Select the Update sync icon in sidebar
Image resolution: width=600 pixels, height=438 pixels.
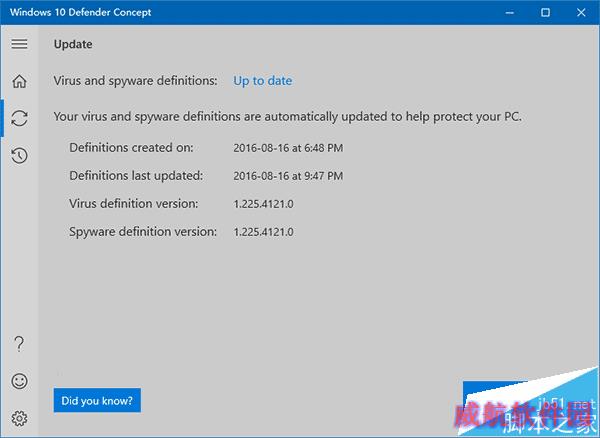pos(19,118)
